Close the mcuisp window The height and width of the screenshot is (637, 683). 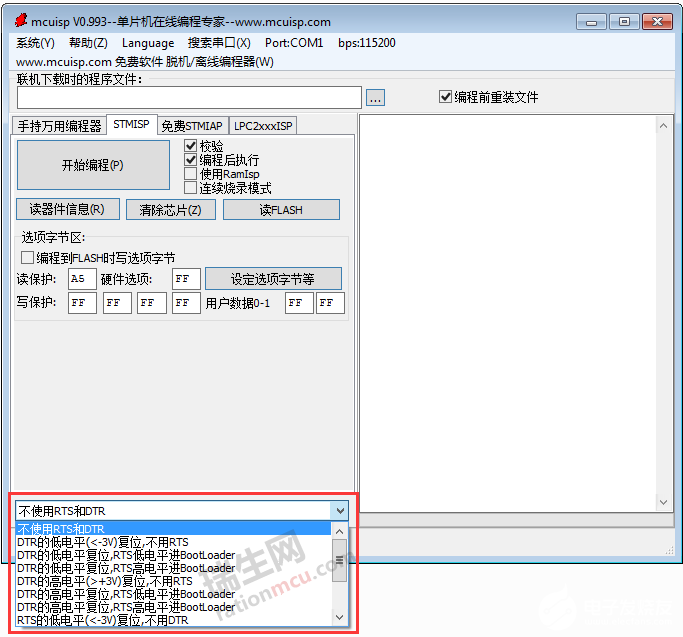[658, 22]
